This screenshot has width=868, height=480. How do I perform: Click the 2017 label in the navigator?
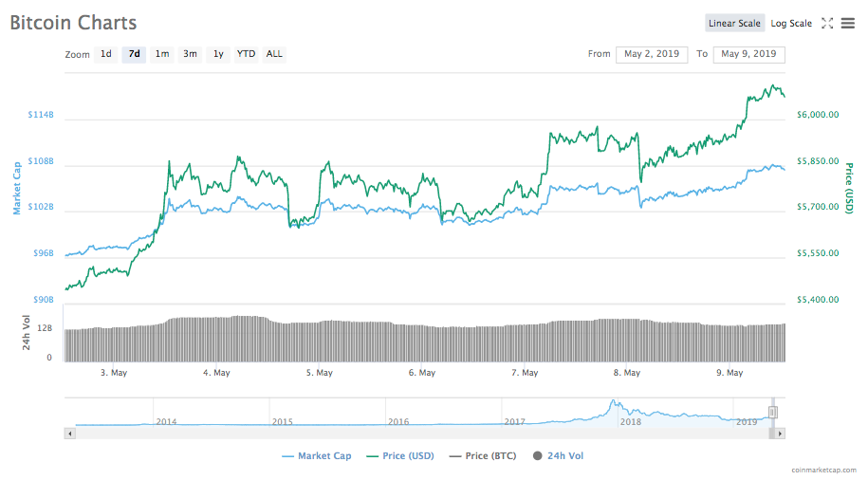(515, 422)
